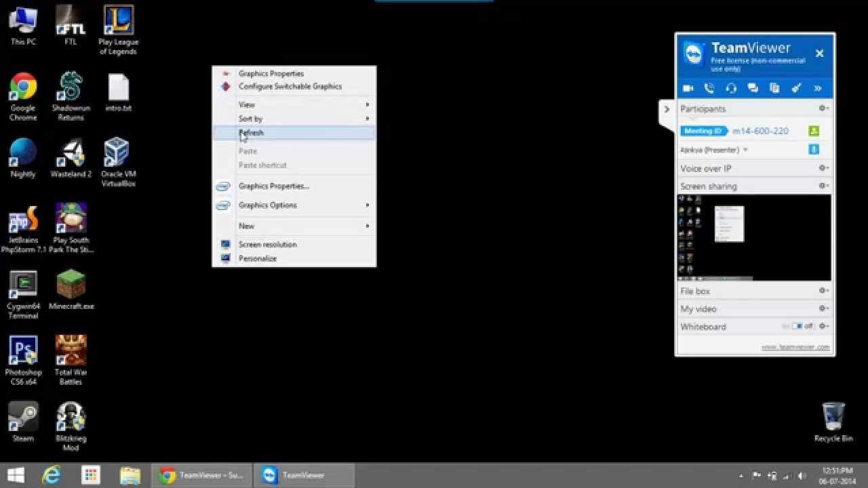Select Play League of Legends shortcut
868x488 pixels.
118,31
